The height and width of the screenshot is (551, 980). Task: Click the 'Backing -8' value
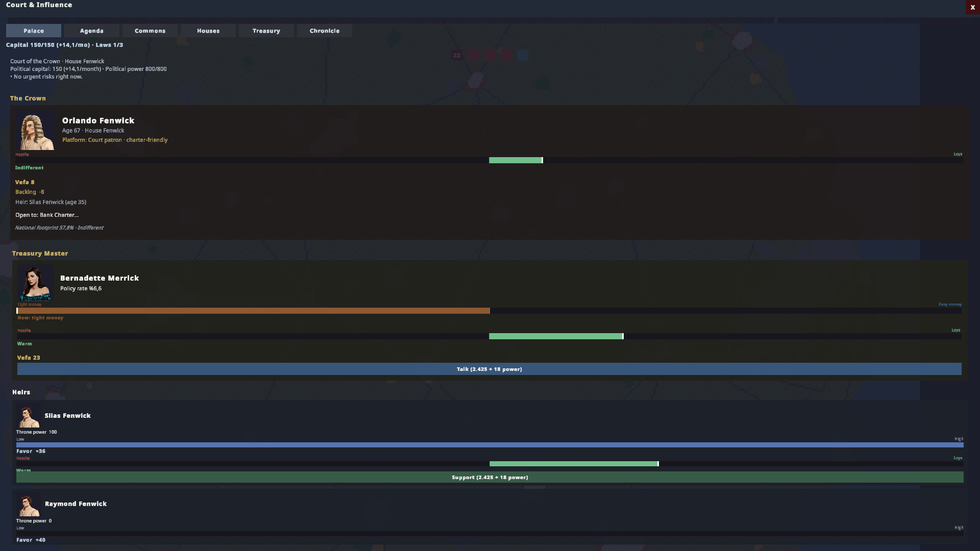pos(30,192)
